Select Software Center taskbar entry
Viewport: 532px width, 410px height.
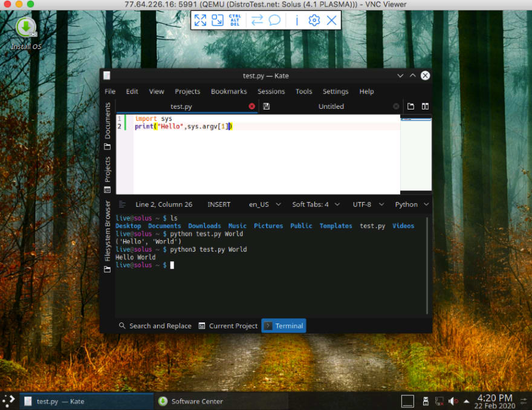coord(222,402)
